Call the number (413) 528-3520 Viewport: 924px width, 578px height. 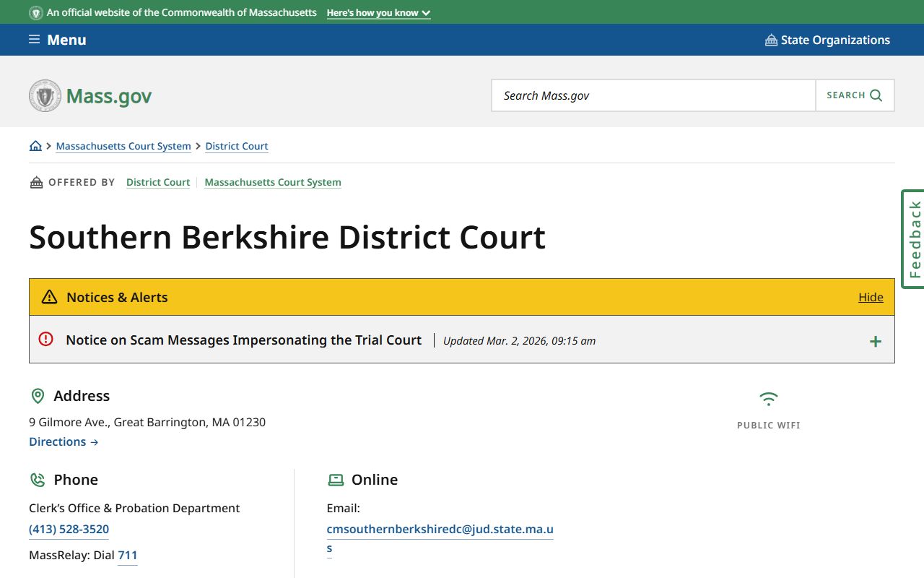[x=69, y=530]
